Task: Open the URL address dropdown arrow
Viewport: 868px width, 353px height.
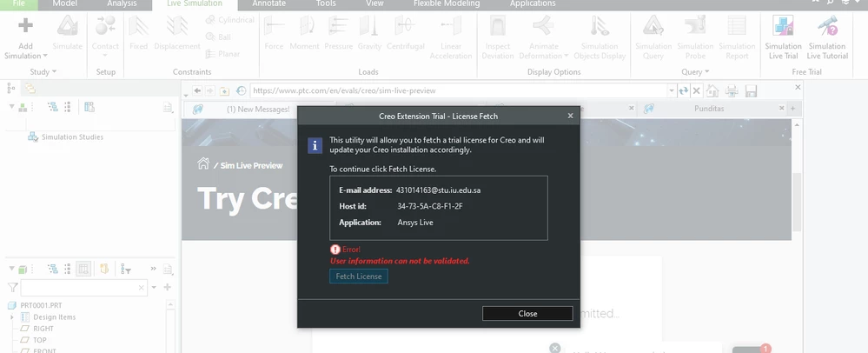Action: click(x=672, y=91)
